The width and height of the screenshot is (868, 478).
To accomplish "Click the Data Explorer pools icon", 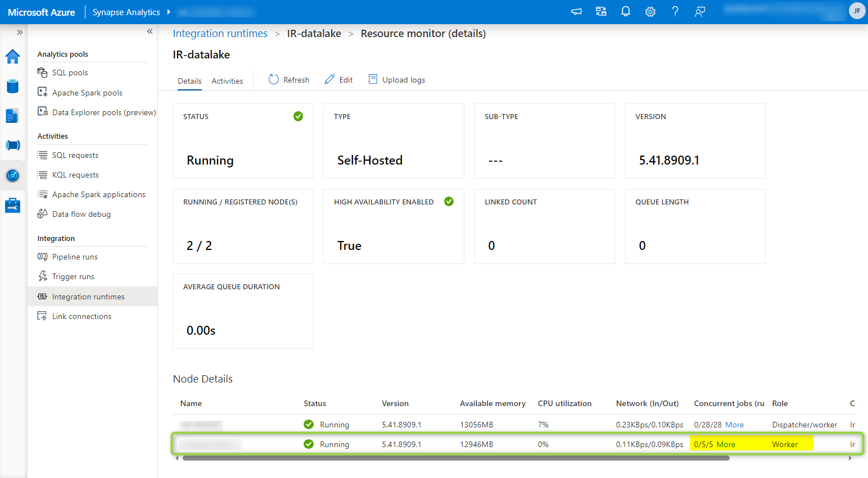I will [x=42, y=112].
